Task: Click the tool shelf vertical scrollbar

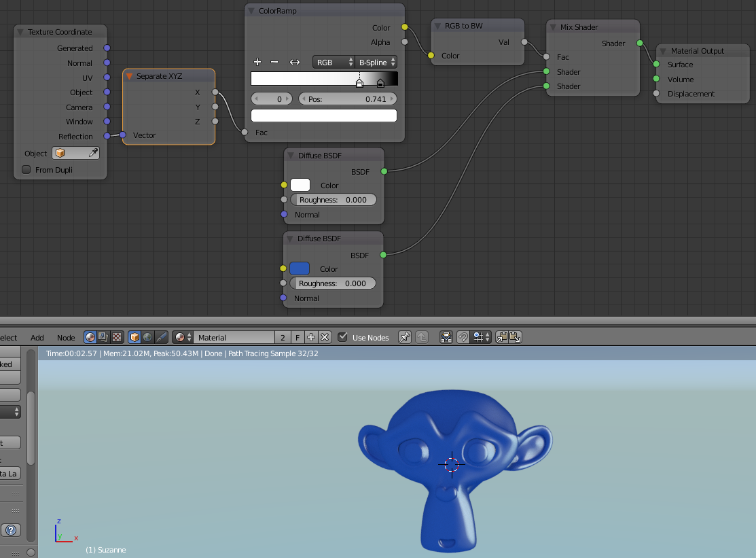Action: (31, 428)
